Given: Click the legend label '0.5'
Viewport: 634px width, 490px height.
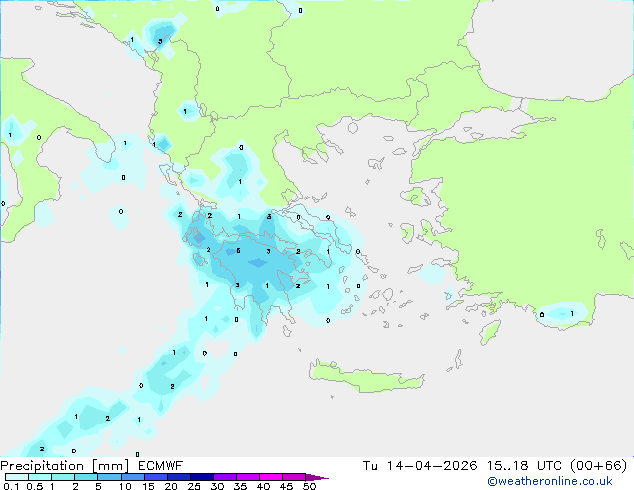Looking at the screenshot, I should coord(35,486).
